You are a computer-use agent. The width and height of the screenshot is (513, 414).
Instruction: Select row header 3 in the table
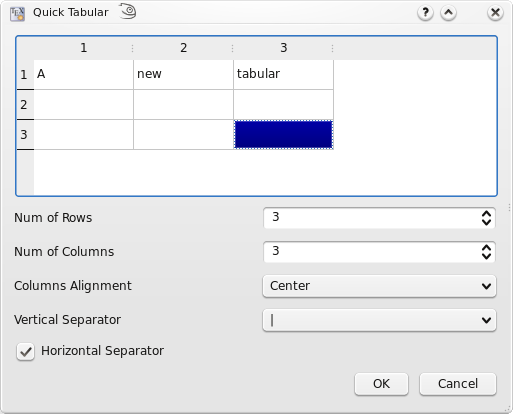tap(25, 135)
